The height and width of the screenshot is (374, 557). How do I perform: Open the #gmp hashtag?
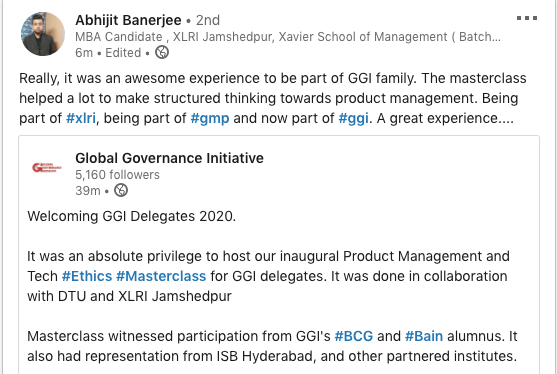point(210,118)
